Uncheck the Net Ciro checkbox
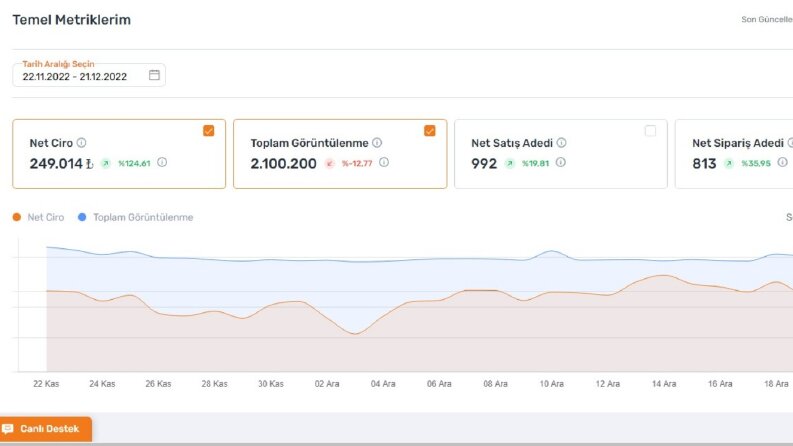793x446 pixels. [x=208, y=130]
